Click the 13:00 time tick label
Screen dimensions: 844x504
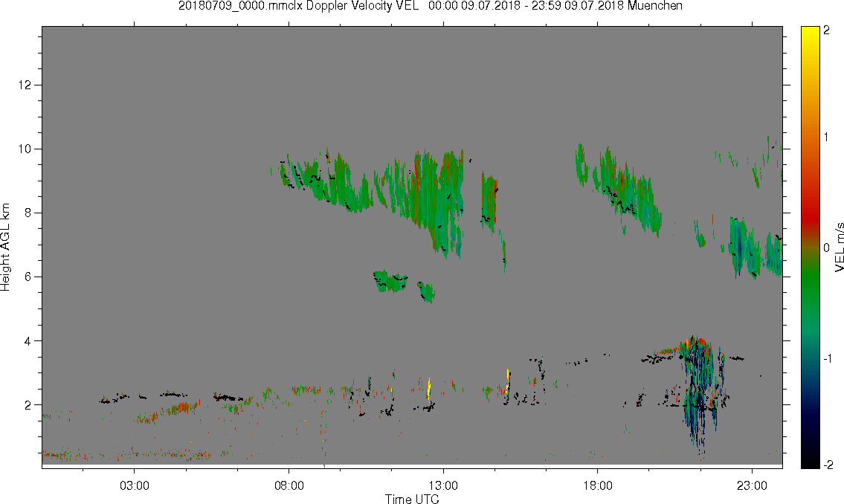pos(443,485)
